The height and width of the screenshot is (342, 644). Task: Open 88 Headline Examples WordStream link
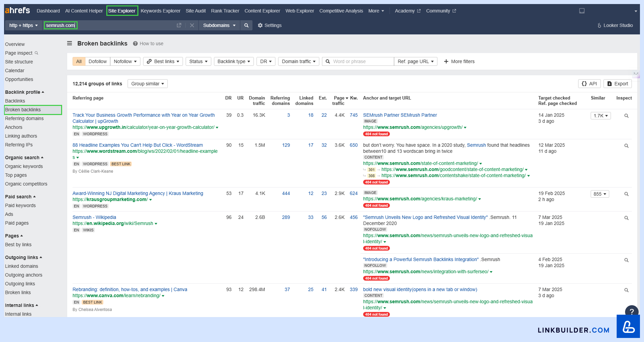tap(138, 145)
